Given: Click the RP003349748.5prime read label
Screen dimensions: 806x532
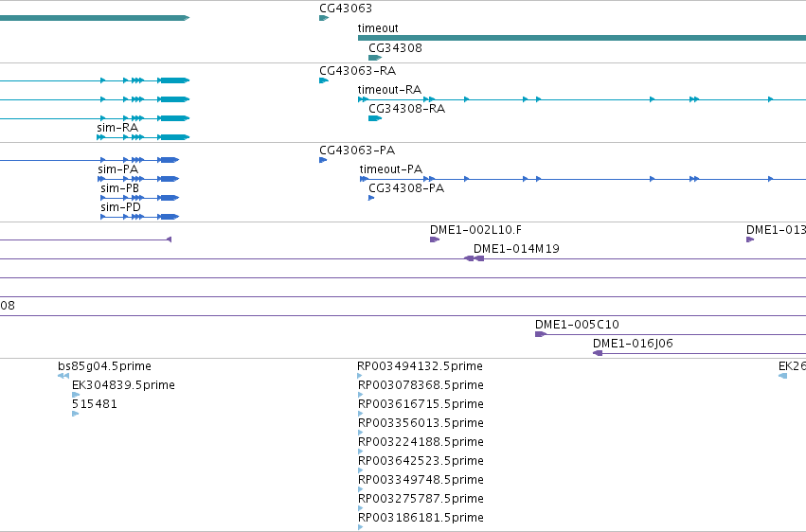Looking at the screenshot, I should point(421,481).
